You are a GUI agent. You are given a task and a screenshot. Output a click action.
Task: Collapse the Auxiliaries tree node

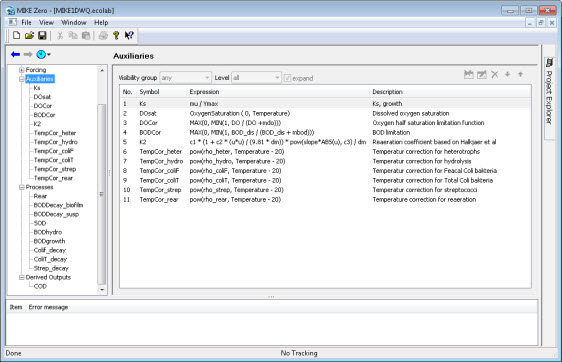click(22, 79)
